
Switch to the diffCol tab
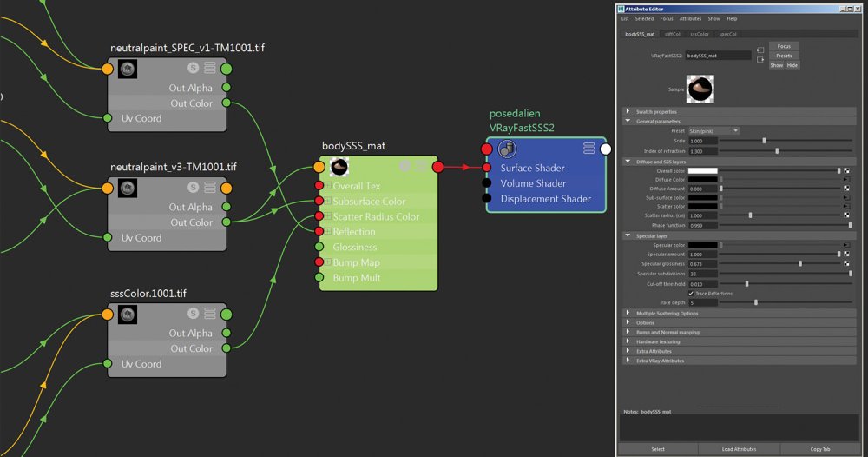(673, 35)
